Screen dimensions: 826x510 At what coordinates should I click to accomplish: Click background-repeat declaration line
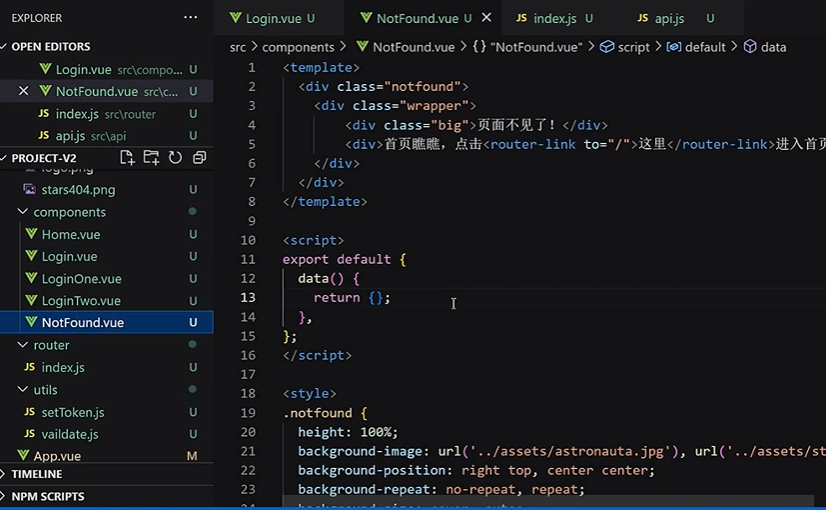441,489
